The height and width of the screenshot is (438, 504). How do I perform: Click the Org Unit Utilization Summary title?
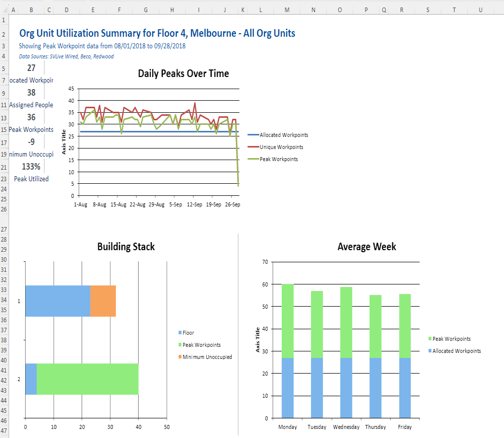tap(157, 33)
